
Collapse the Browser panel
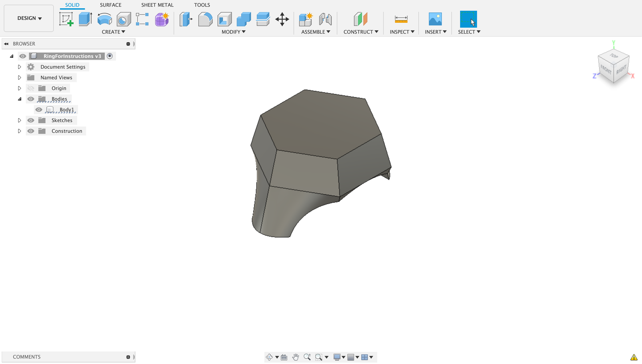(x=6, y=44)
